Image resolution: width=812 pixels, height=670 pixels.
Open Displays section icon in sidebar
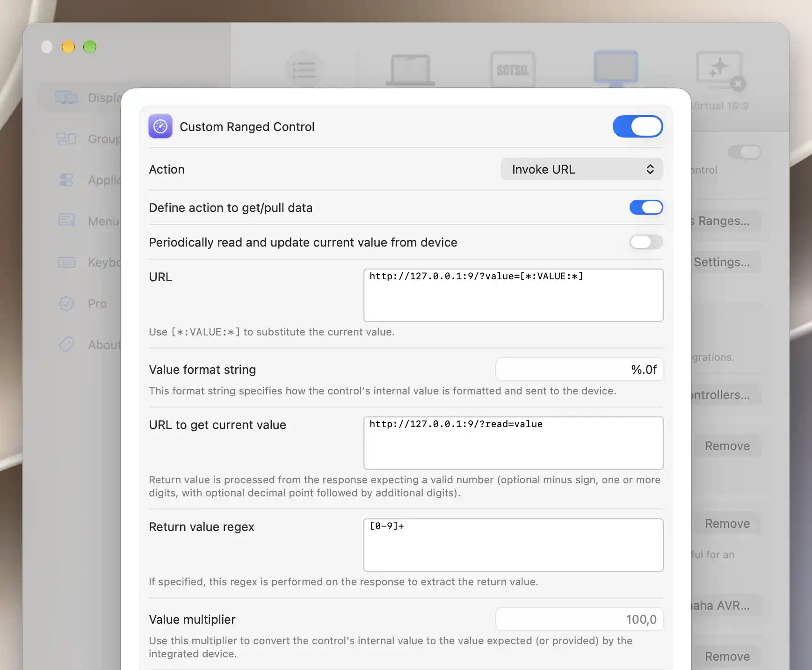tap(66, 98)
